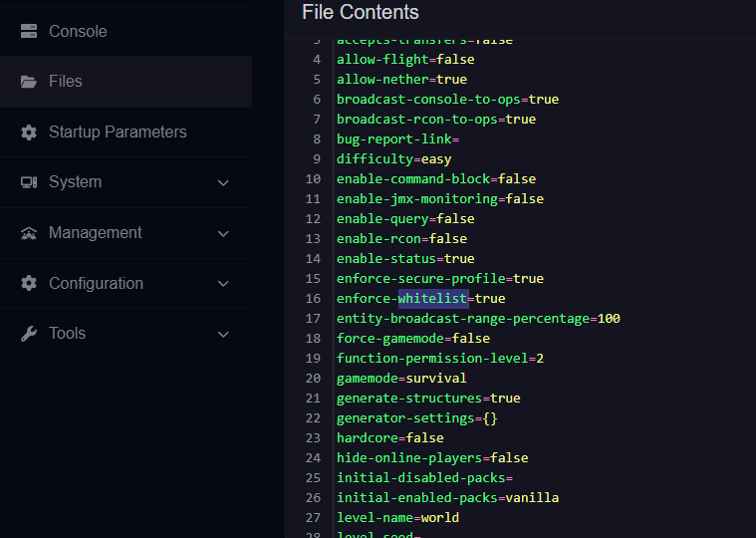Screen dimensions: 756x538
Task: Expand the Management menu chevron
Action: [223, 234]
